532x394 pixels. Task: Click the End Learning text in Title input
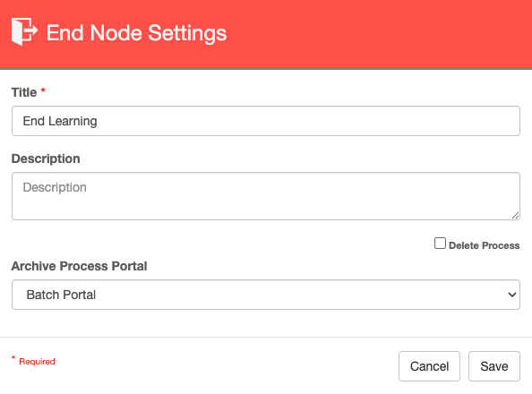pyautogui.click(x=60, y=121)
